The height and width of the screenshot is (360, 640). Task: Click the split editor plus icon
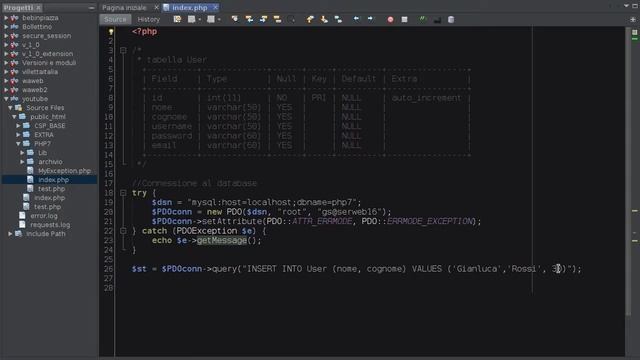(633, 19)
